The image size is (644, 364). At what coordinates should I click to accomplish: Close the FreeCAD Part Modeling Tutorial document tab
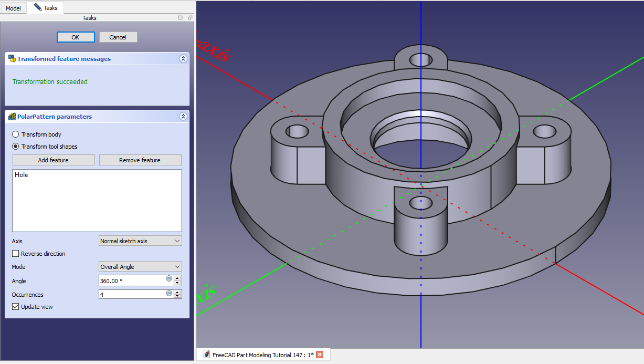320,355
